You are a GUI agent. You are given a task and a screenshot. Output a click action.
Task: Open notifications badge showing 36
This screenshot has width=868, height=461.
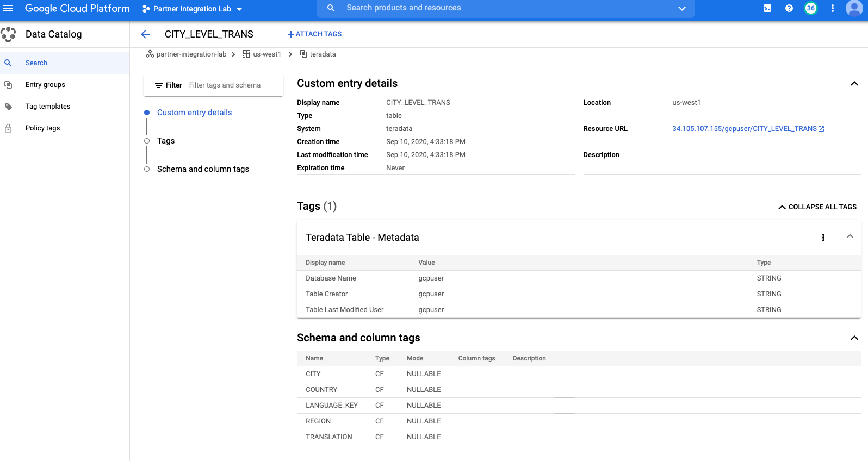[811, 8]
